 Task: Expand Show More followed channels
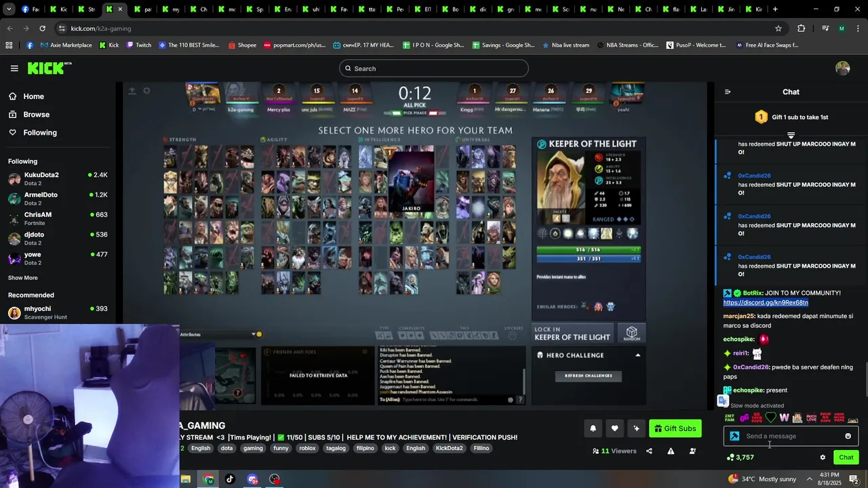(22, 278)
